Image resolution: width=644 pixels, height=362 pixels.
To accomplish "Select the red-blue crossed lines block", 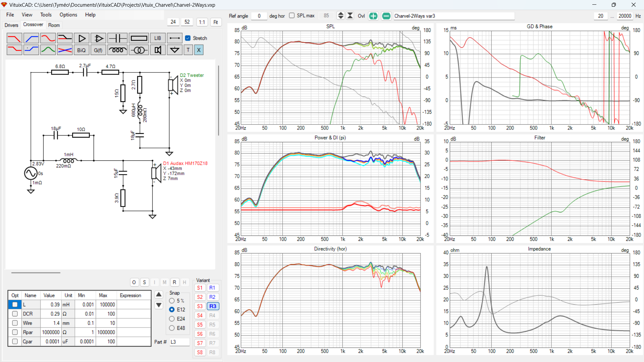I will click(x=64, y=50).
